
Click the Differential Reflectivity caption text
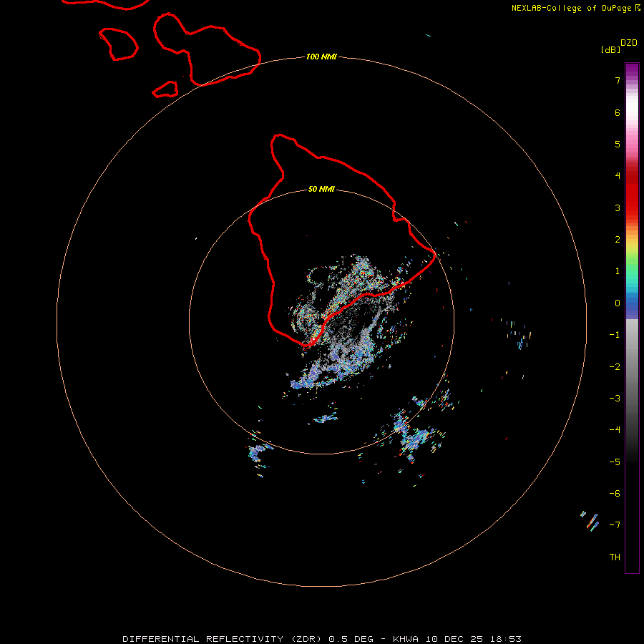[x=222, y=639]
